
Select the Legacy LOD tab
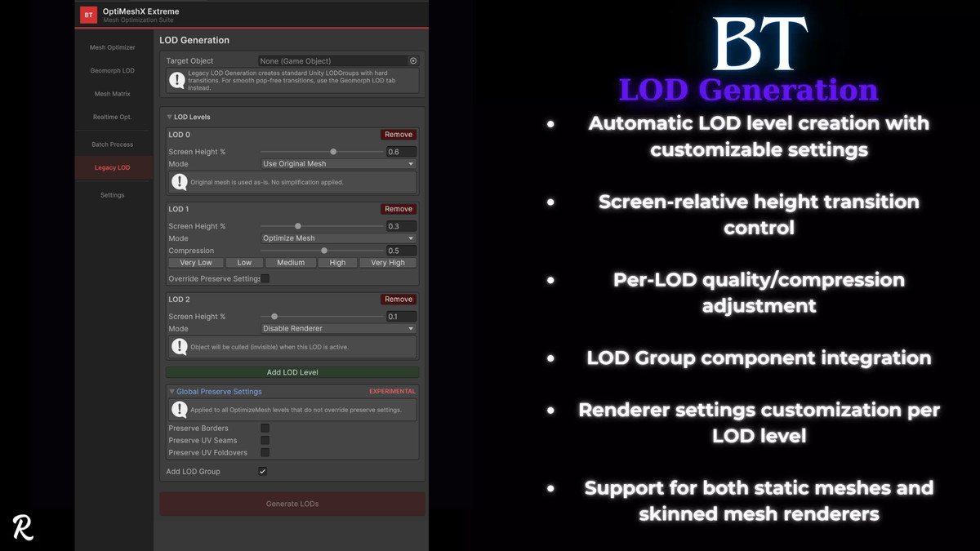pos(113,167)
